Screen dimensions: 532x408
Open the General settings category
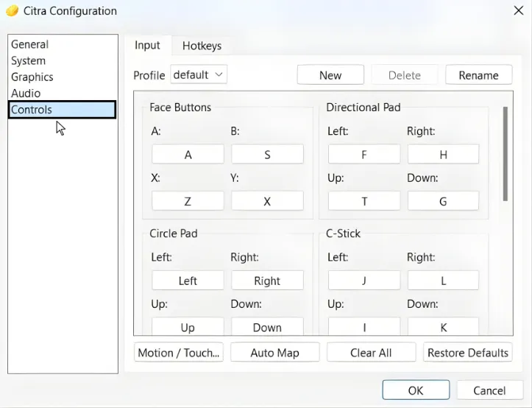tap(63, 44)
